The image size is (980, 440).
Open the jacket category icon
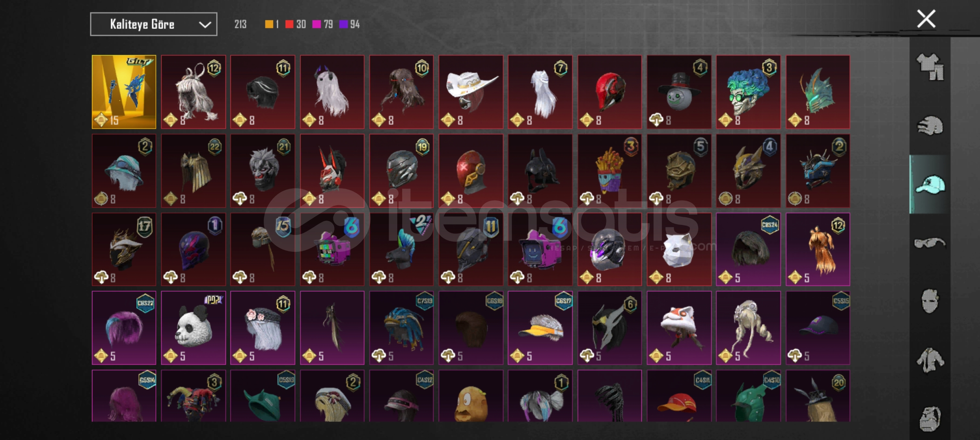(930, 360)
